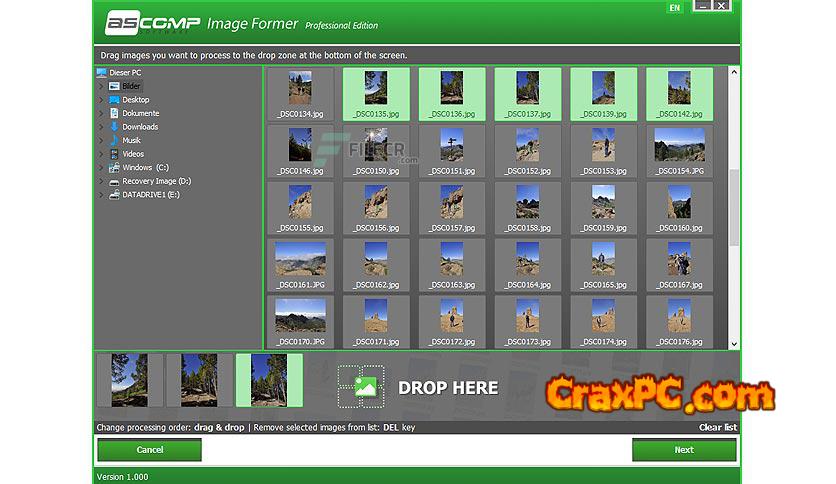Screen dimensions: 836x484
Task: Select thumbnail _DSC0170.JPG
Action: pos(301,322)
